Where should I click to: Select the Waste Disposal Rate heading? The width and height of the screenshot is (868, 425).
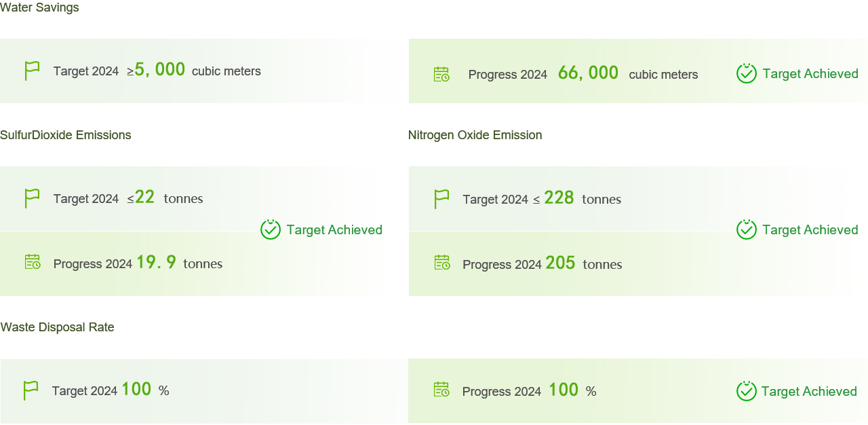[x=58, y=327]
